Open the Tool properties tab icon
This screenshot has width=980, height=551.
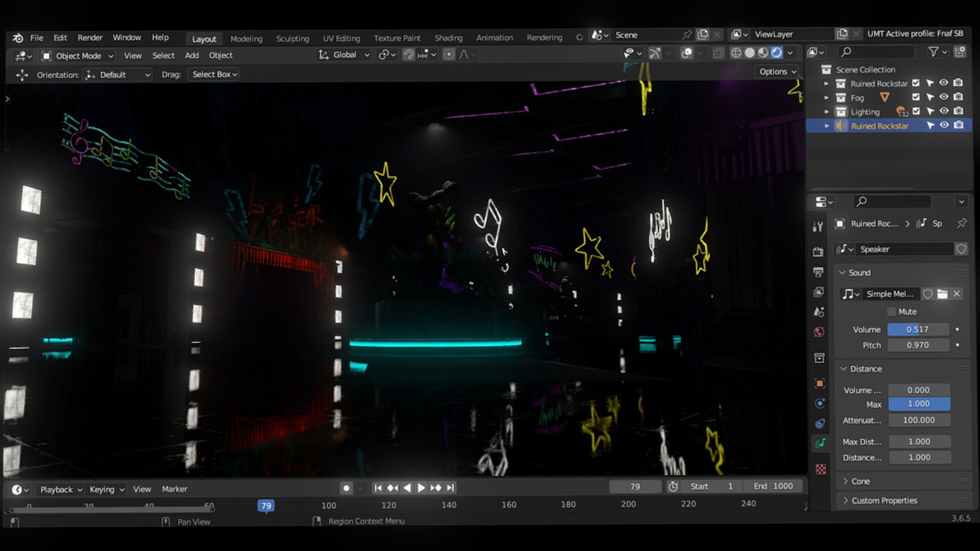click(818, 227)
